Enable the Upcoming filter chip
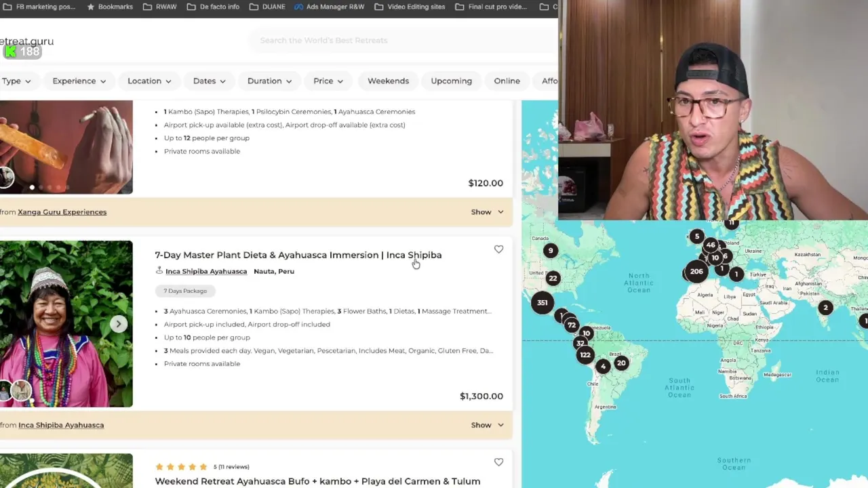868x488 pixels. (451, 81)
